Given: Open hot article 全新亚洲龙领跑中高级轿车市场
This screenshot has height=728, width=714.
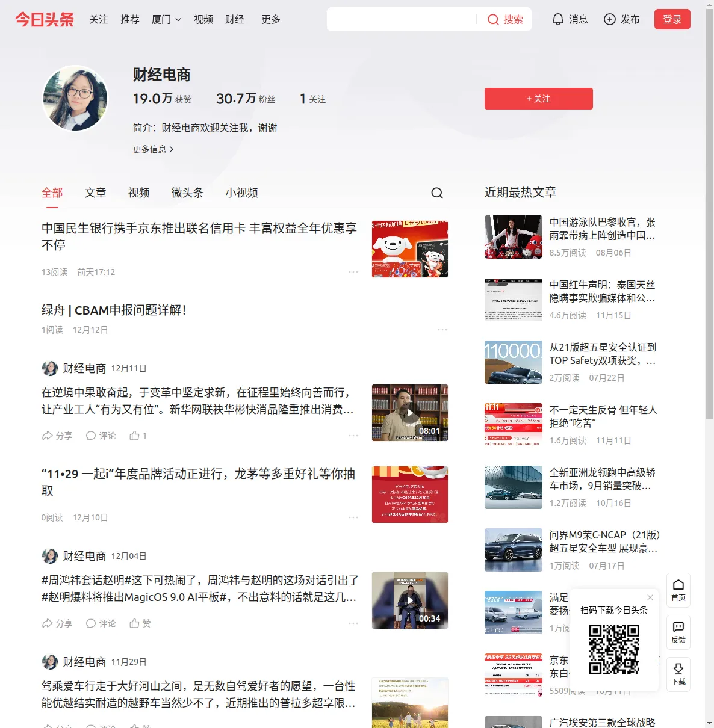Looking at the screenshot, I should [x=603, y=479].
